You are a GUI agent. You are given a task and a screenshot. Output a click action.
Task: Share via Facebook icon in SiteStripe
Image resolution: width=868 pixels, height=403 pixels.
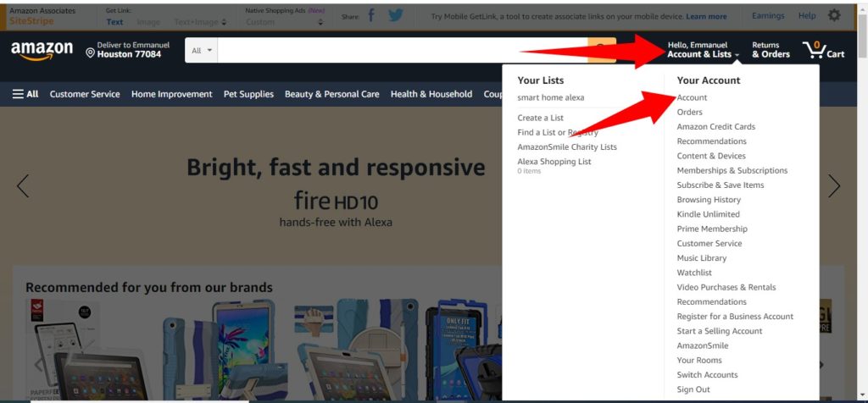(371, 15)
